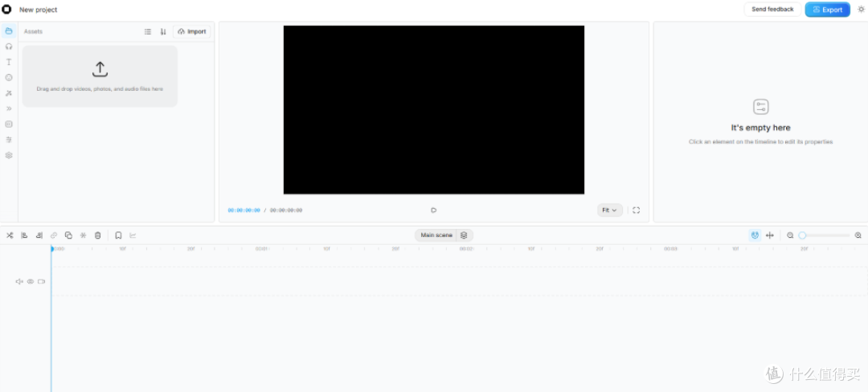Click the app logo next to New project

click(x=6, y=10)
